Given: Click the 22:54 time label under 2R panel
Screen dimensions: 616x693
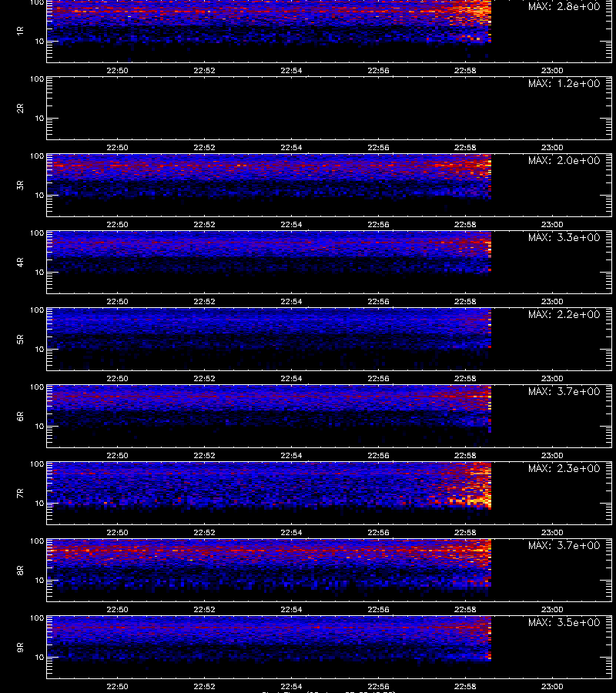Looking at the screenshot, I should point(291,147).
